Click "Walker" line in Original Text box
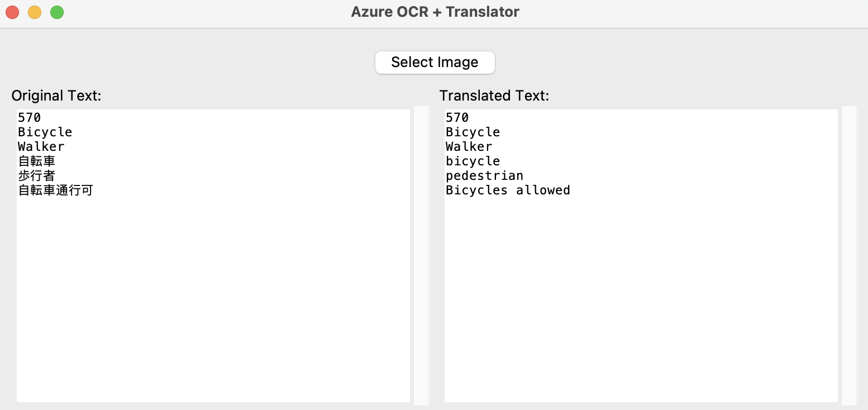The height and width of the screenshot is (410, 868). click(x=41, y=146)
